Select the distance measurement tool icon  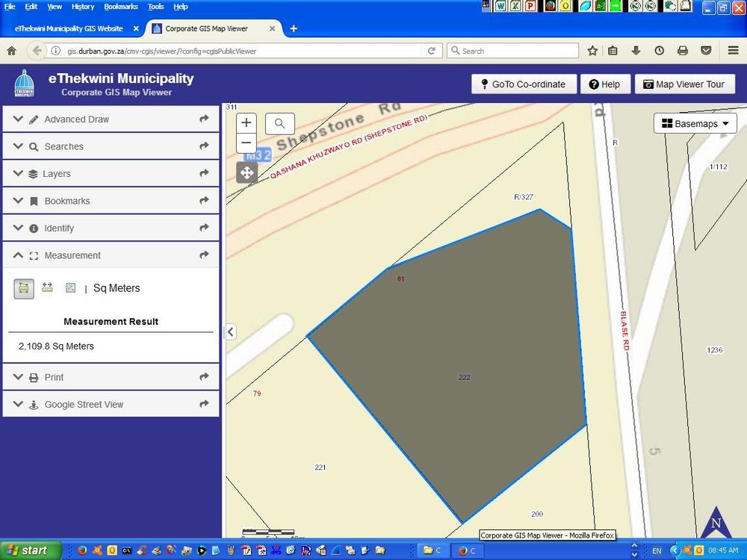tap(47, 287)
